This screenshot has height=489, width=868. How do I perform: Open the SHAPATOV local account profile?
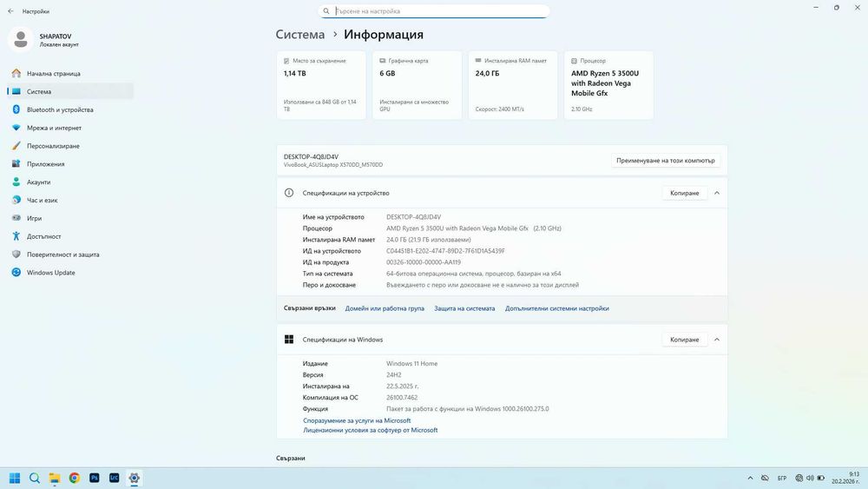pyautogui.click(x=44, y=40)
